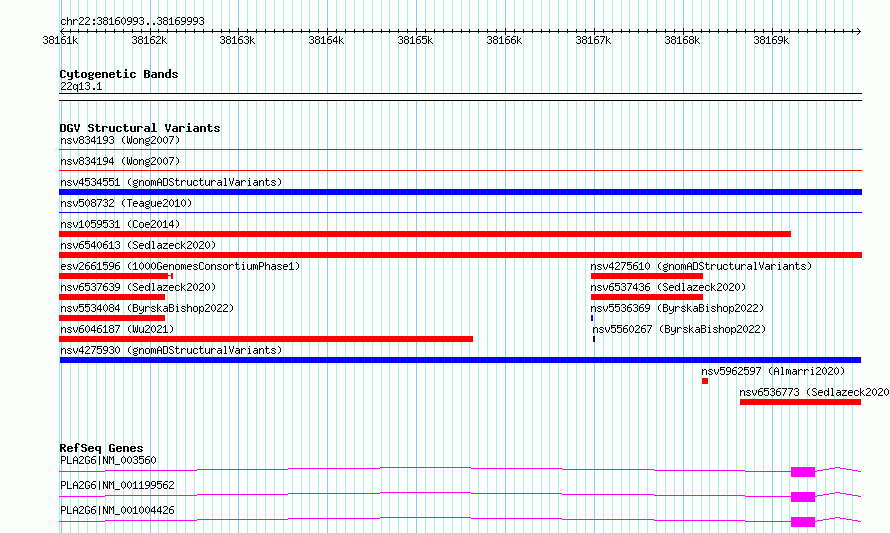Select the small red nsv5962597 marker

point(705,381)
